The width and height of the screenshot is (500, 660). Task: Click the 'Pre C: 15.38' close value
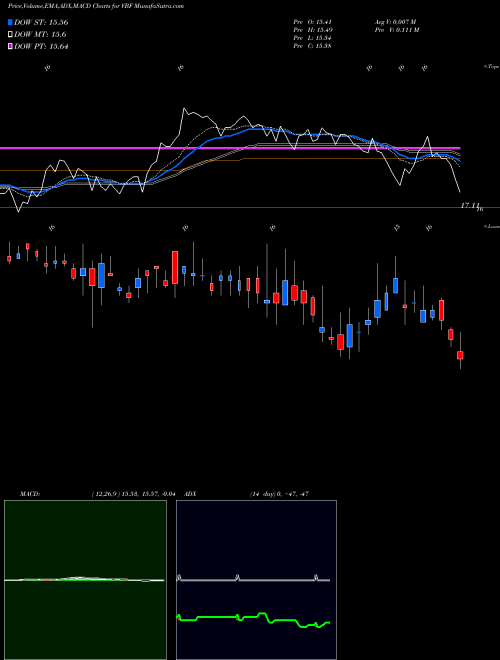[312, 46]
